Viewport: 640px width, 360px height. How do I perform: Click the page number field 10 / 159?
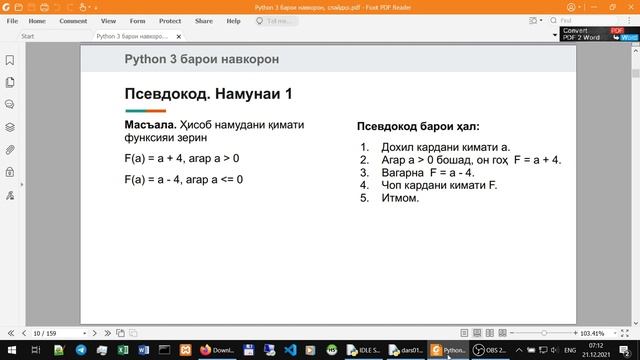56,333
